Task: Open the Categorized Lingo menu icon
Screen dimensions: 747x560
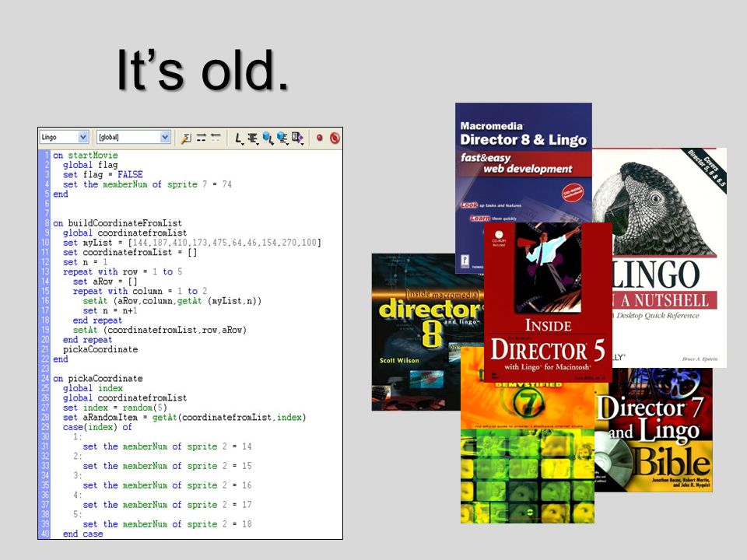Action: [252, 138]
